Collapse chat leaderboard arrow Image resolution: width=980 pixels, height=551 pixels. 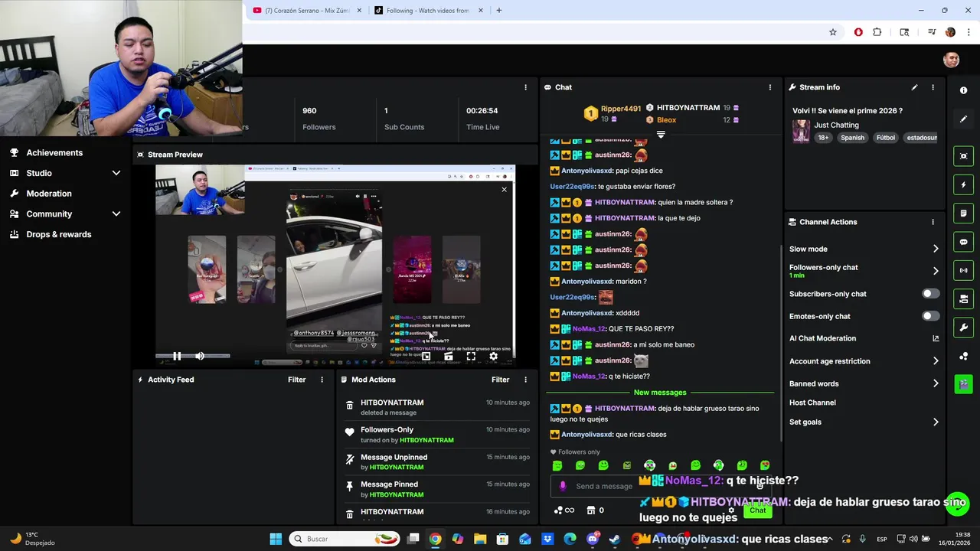pyautogui.click(x=661, y=135)
